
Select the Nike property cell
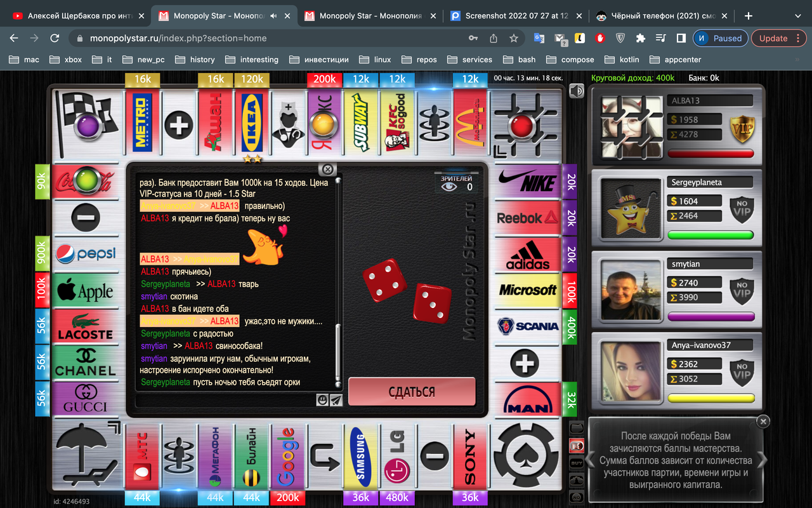click(x=528, y=182)
